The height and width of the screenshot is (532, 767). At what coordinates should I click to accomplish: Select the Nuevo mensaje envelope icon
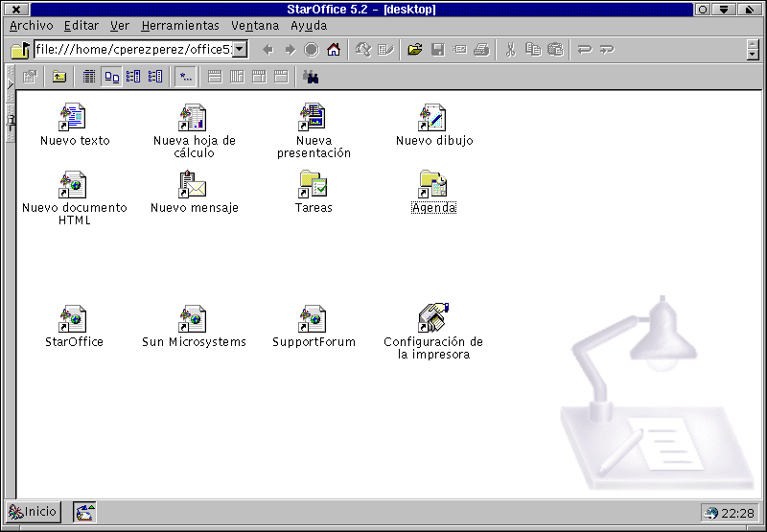[x=193, y=185]
